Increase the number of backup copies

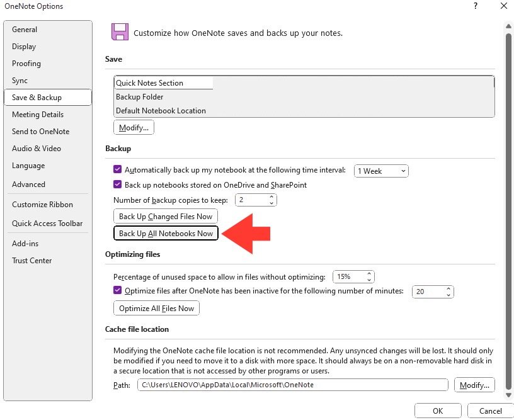[x=271, y=197]
